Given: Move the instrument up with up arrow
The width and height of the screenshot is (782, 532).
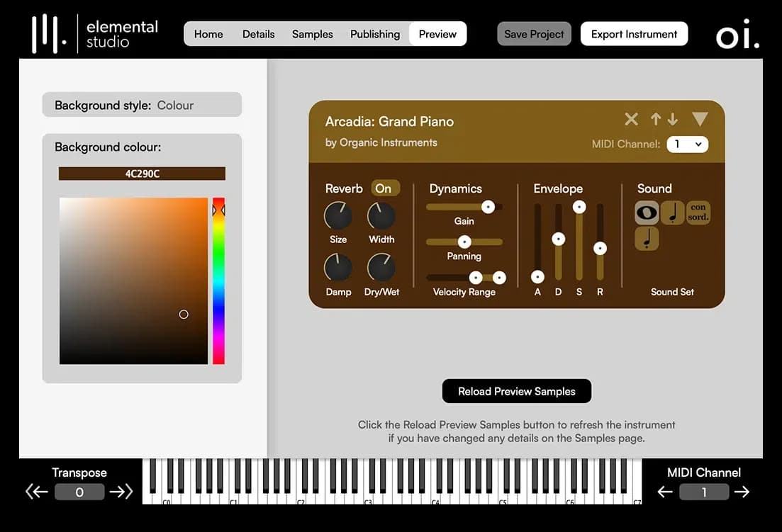Looking at the screenshot, I should (656, 119).
